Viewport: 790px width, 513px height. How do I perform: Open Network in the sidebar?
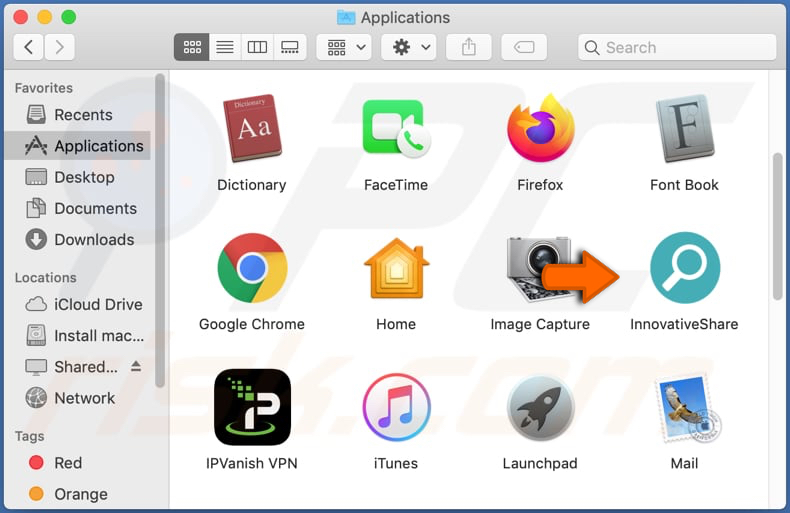[78, 398]
